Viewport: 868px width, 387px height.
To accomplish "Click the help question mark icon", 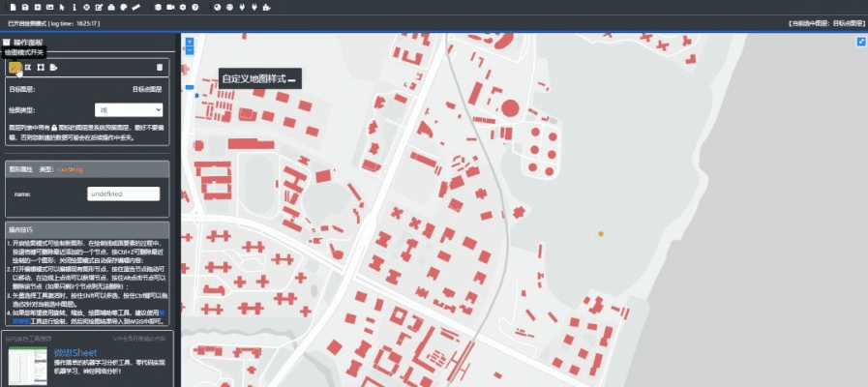I will [195, 7].
